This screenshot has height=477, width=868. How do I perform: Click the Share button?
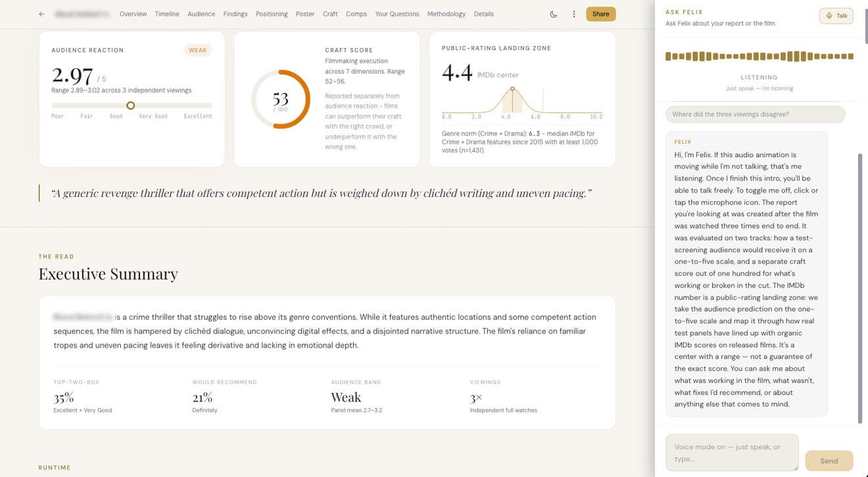(x=601, y=14)
